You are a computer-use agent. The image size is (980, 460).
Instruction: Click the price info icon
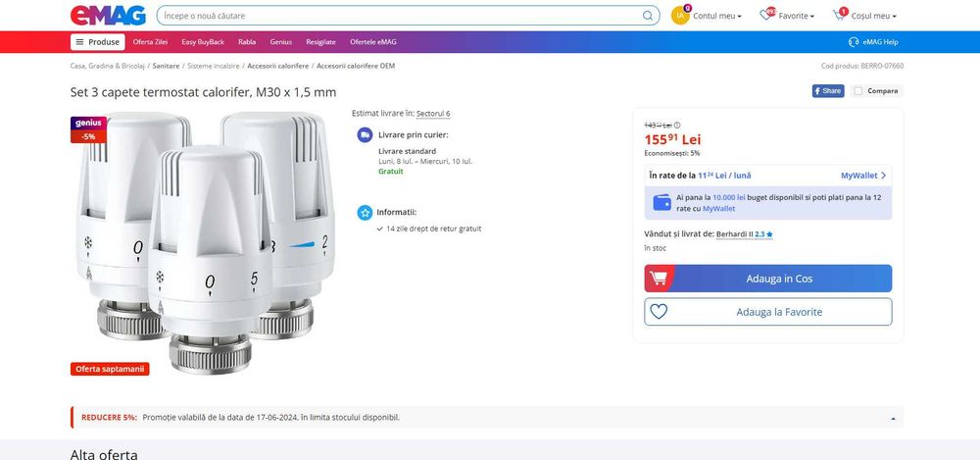coord(677,126)
